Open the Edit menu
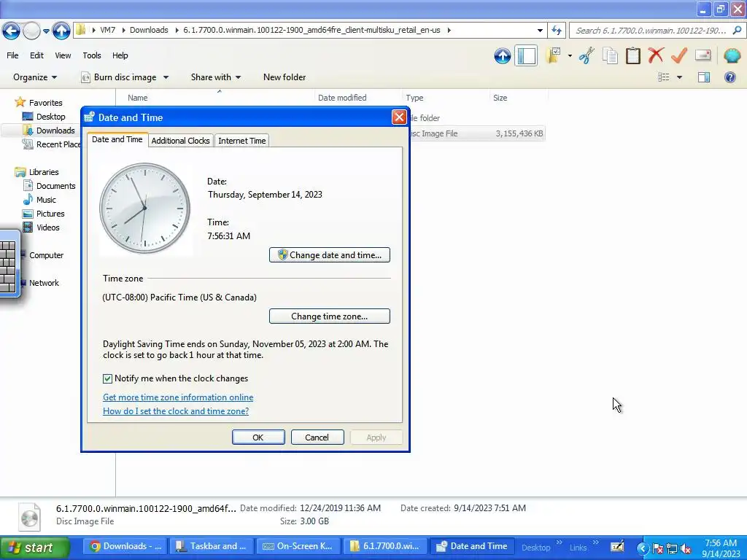Viewport: 747px width, 560px height. (36, 55)
